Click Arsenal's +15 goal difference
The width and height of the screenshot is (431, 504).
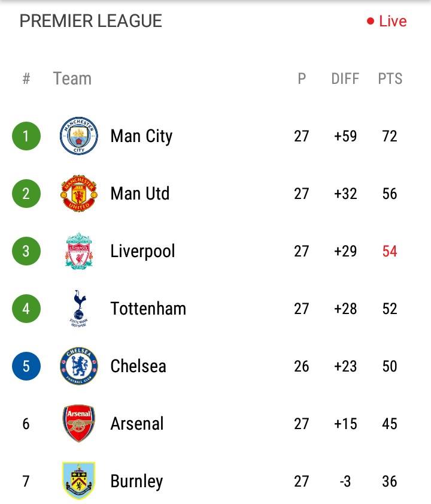345,424
